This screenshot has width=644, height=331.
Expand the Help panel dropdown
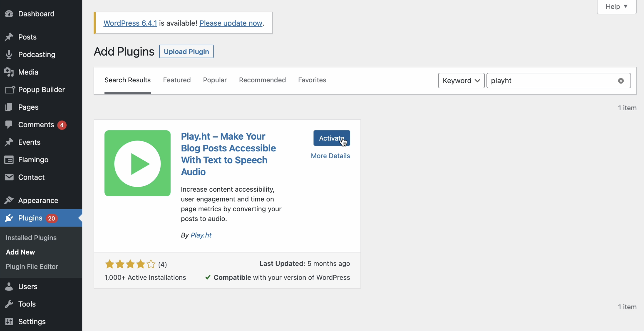pos(617,7)
